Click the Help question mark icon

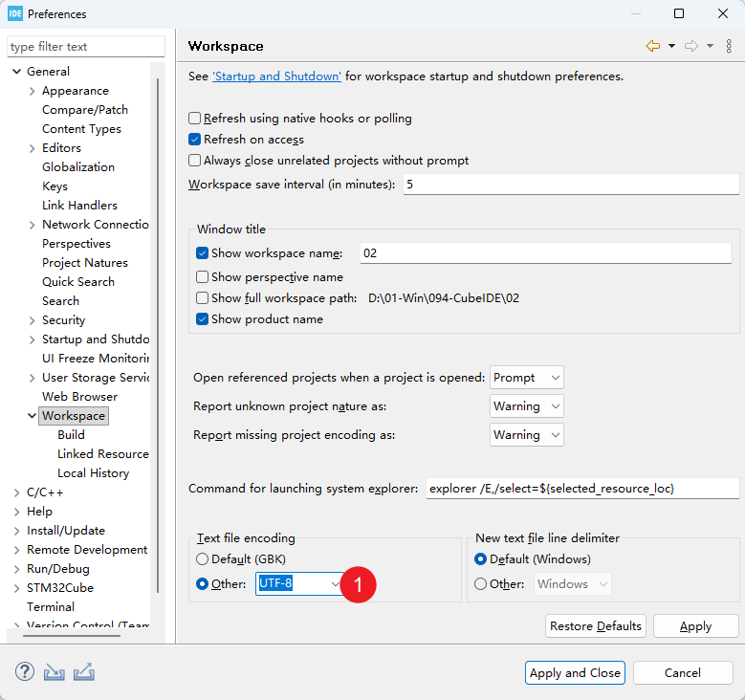pos(25,672)
